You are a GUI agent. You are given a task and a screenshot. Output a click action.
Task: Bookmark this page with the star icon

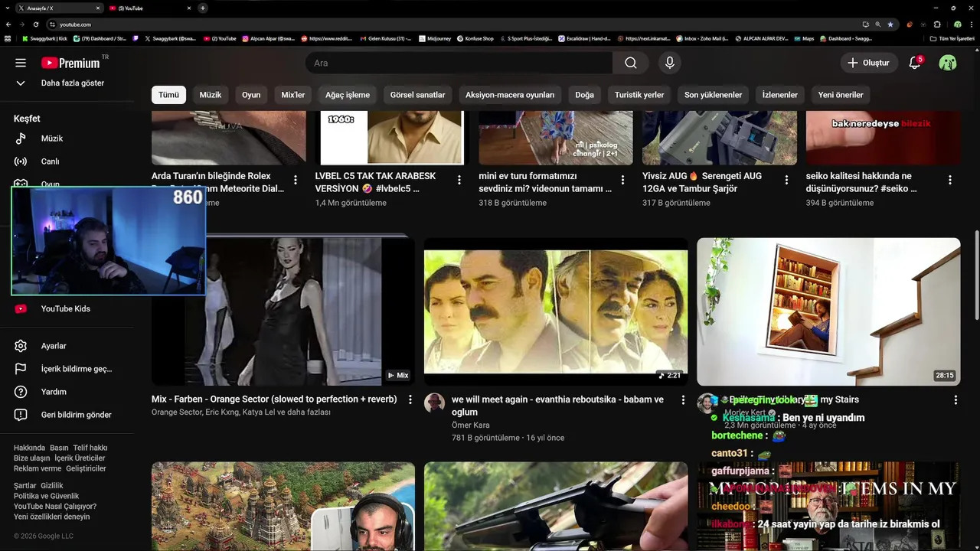coord(890,24)
